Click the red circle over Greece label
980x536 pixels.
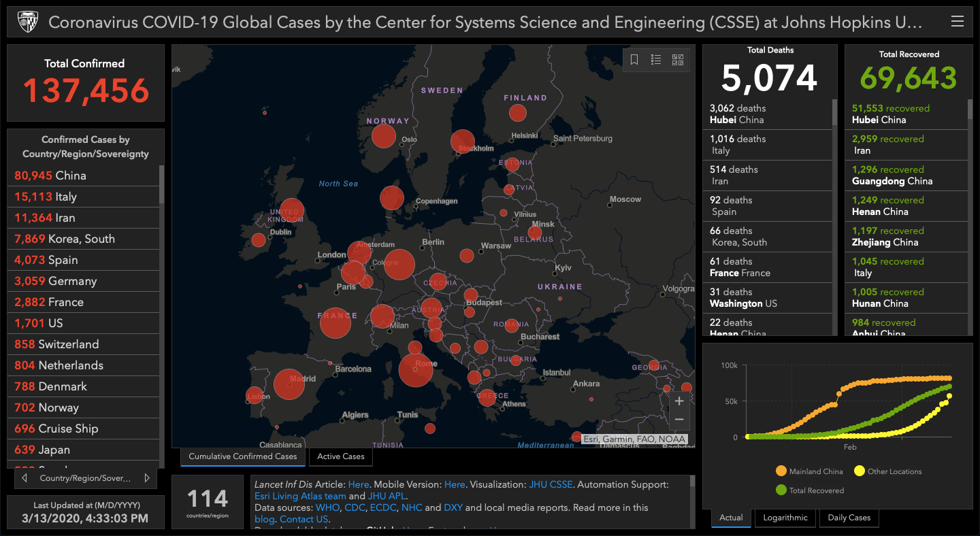point(487,397)
